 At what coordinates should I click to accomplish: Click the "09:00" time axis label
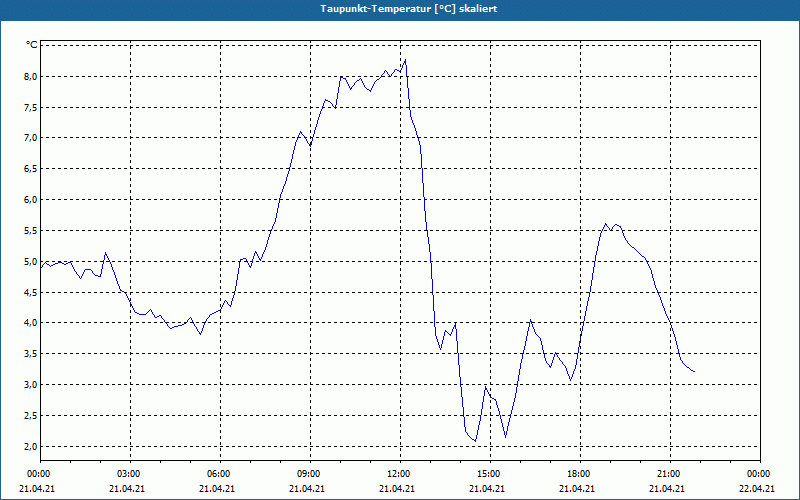pos(310,474)
